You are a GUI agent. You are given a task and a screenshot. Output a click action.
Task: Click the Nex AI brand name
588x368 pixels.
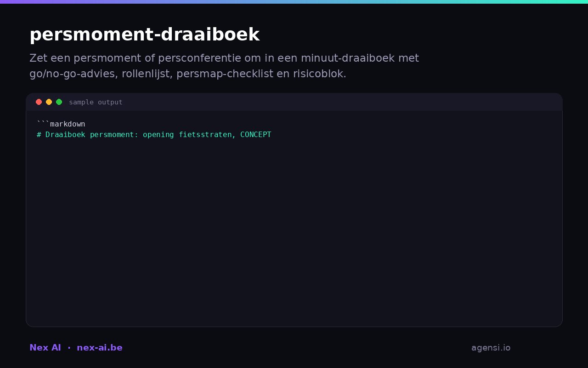click(45, 348)
